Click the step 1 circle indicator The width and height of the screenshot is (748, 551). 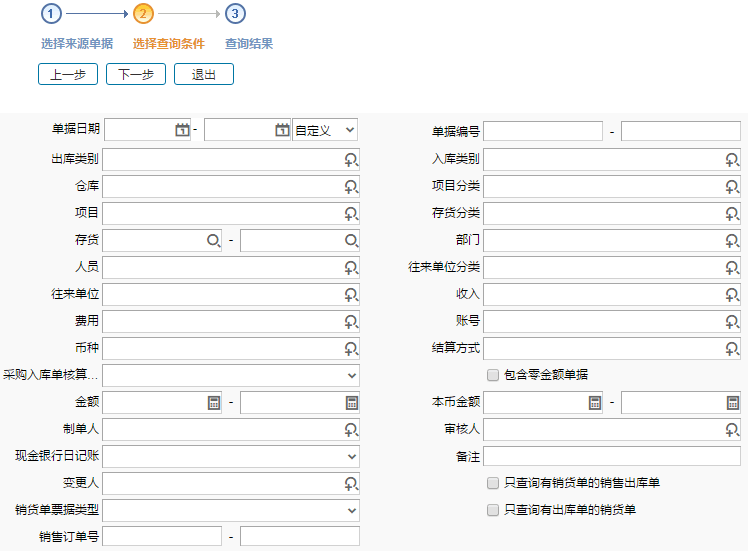pyautogui.click(x=51, y=13)
